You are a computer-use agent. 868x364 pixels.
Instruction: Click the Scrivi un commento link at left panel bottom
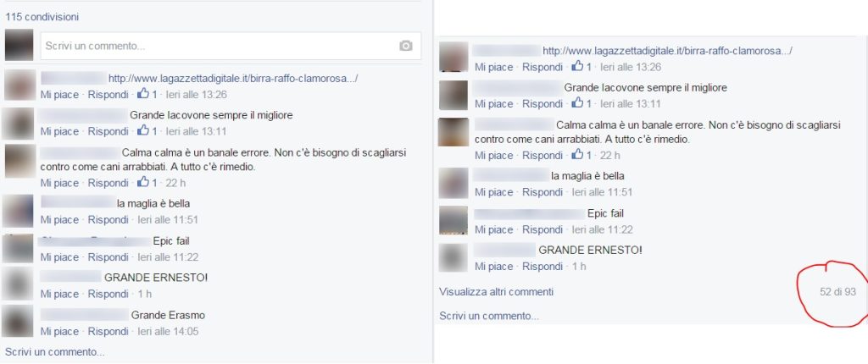pos(55,352)
